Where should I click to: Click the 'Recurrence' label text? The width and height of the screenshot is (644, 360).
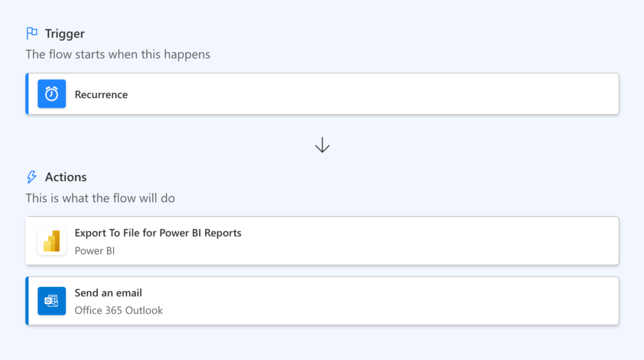(x=101, y=94)
